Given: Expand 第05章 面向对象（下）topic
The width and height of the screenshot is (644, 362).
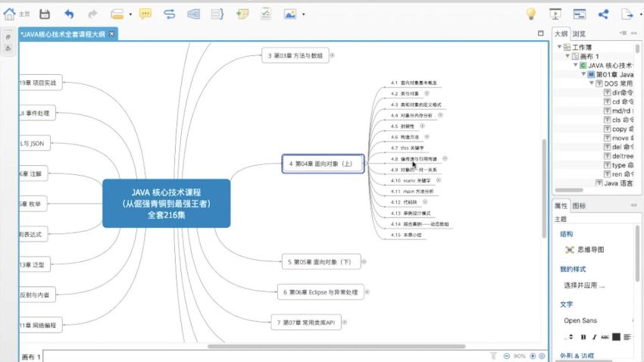Looking at the screenshot, I should (x=364, y=261).
